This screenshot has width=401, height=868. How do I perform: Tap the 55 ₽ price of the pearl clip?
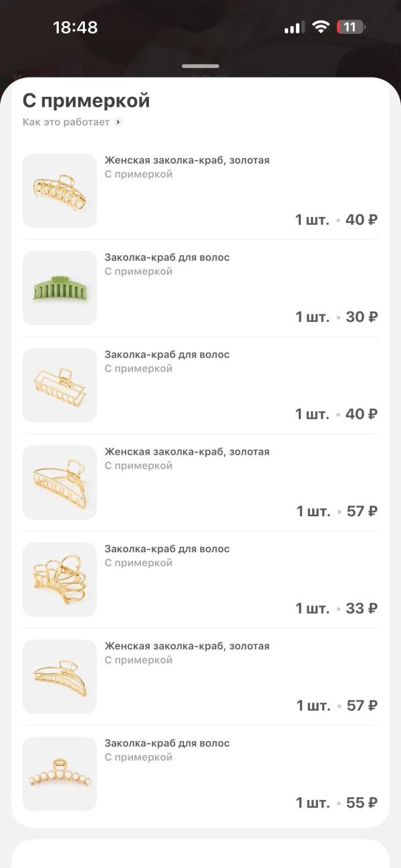coord(362,803)
